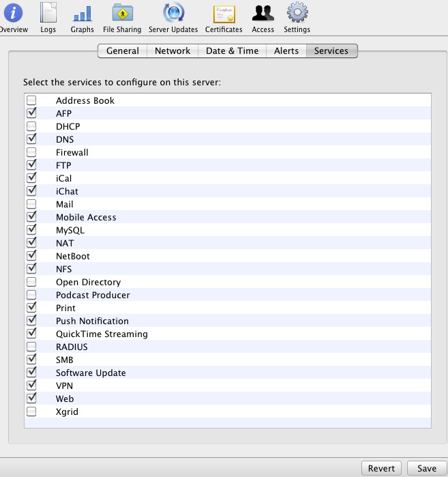Image resolution: width=448 pixels, height=477 pixels.
Task: Select the 'DHCP' row label
Action: click(68, 126)
